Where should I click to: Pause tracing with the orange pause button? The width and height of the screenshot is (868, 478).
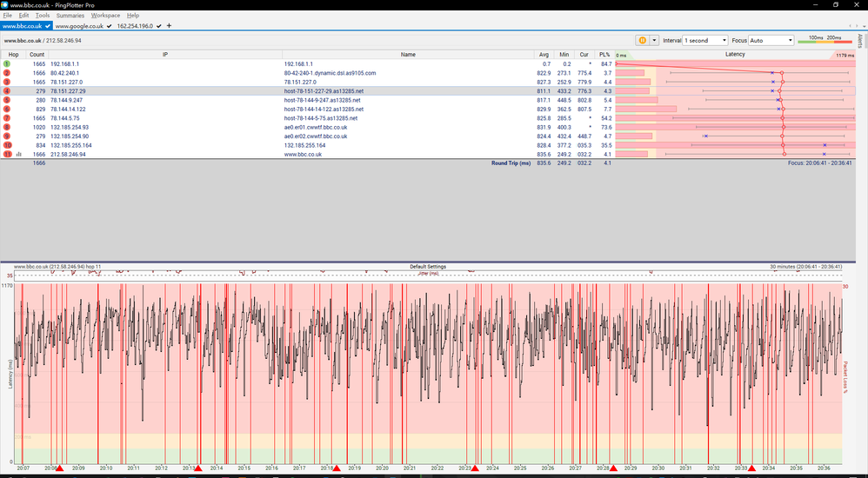[x=642, y=40]
